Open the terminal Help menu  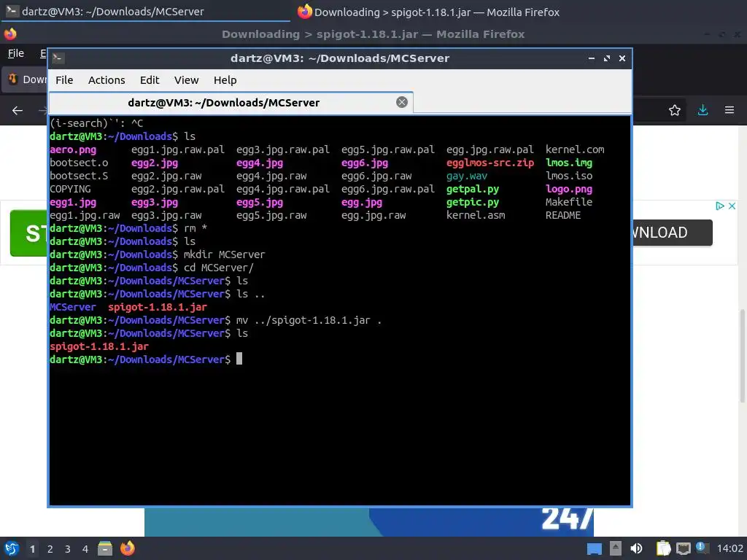pyautogui.click(x=225, y=80)
